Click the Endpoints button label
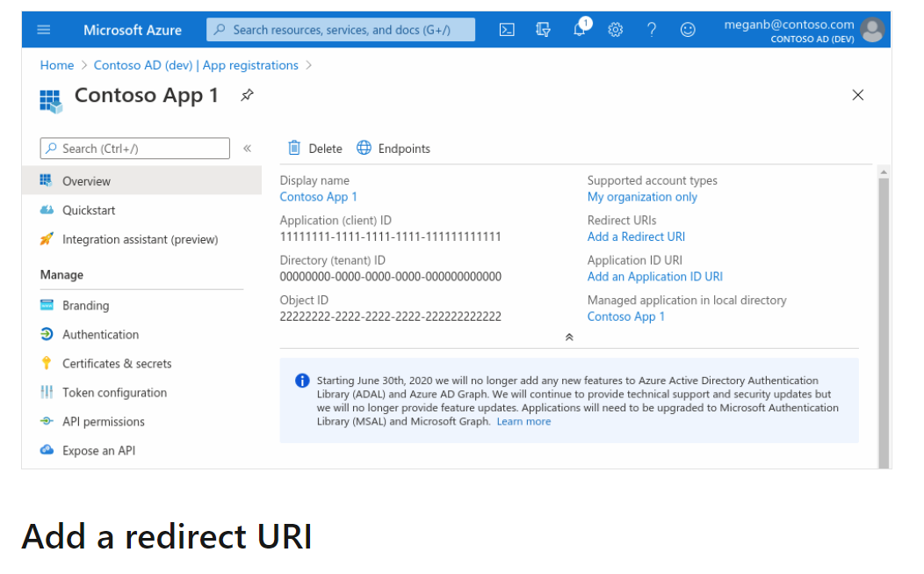The image size is (924, 574). tap(404, 149)
